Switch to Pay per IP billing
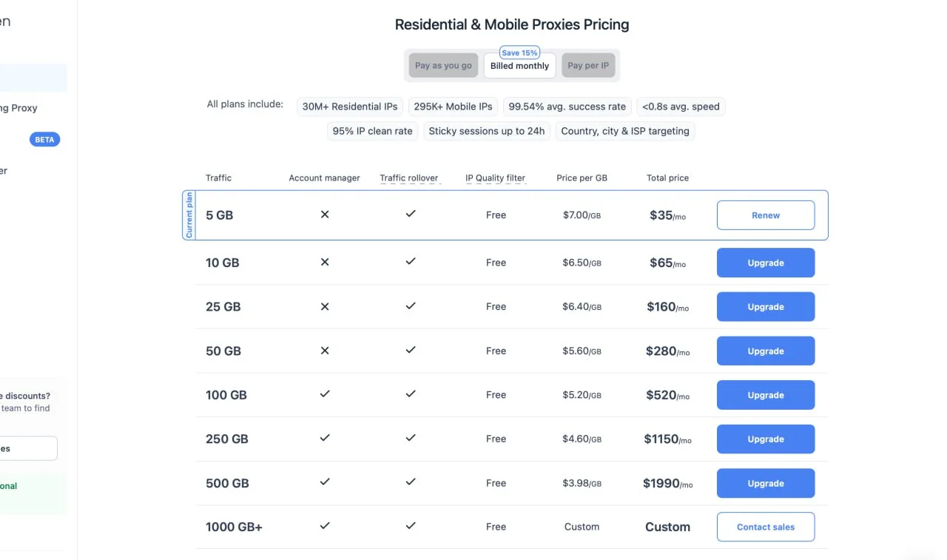Screen dimensions: 947x560 click(x=588, y=66)
